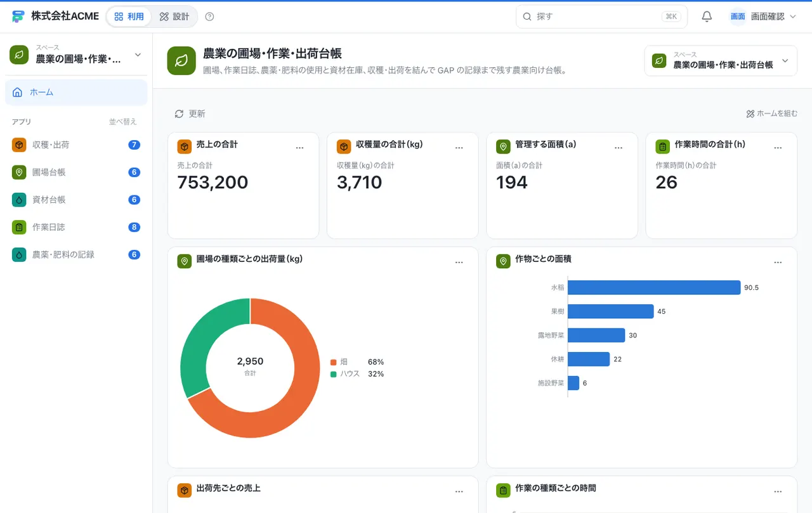Click the 果樹 bar in the area chart
812x513 pixels.
(x=611, y=311)
